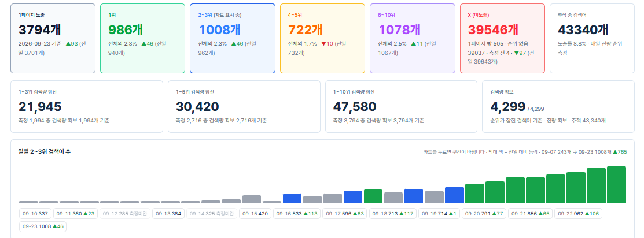Select the 4~5위 card showing 722개
644x238 pixels.
322,39
